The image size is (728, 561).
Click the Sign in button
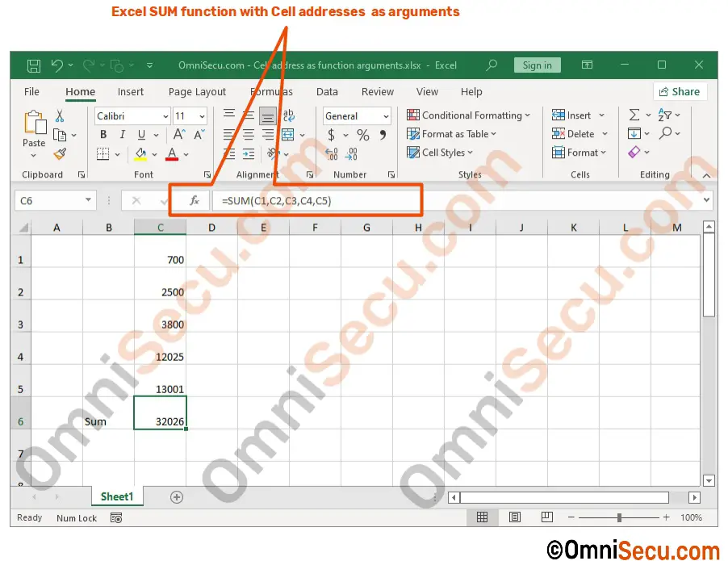pyautogui.click(x=538, y=65)
